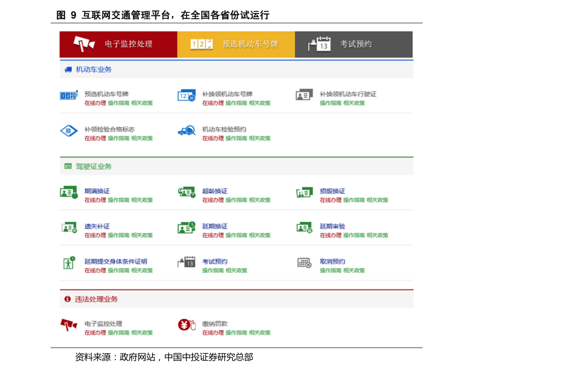Click the 补换领机动车号牌 icon
Viewport: 588px width, 372px height.
[x=187, y=95]
